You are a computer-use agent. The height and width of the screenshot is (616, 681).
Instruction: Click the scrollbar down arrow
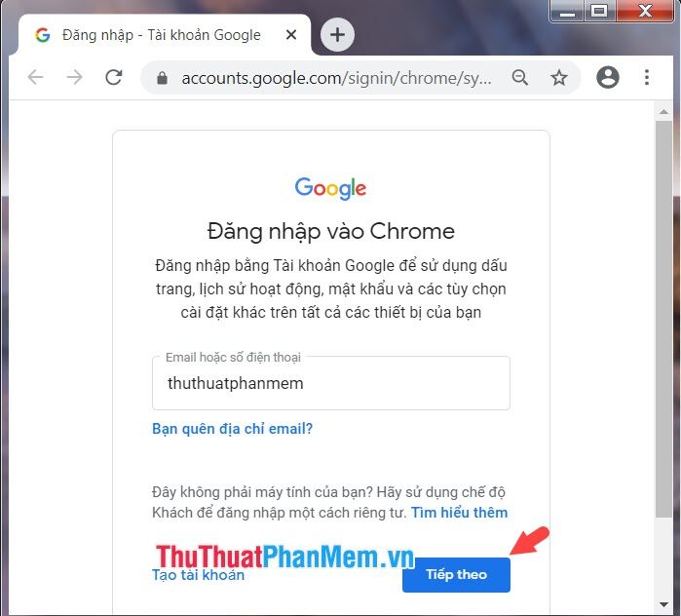point(663,604)
